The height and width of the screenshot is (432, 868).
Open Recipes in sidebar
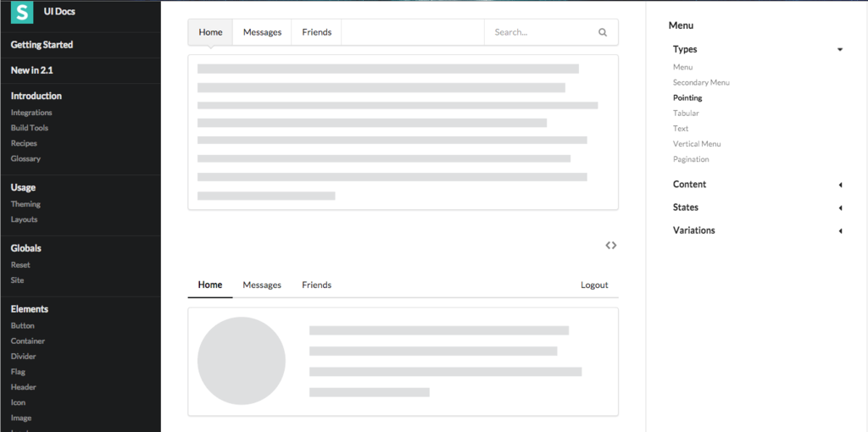[24, 143]
